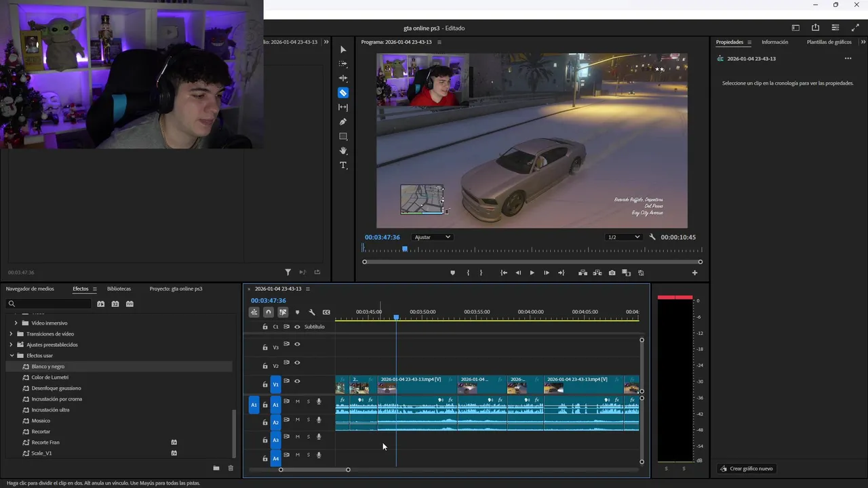Select the Hand tool
Viewport: 868px width, 488px height.
pyautogui.click(x=343, y=150)
